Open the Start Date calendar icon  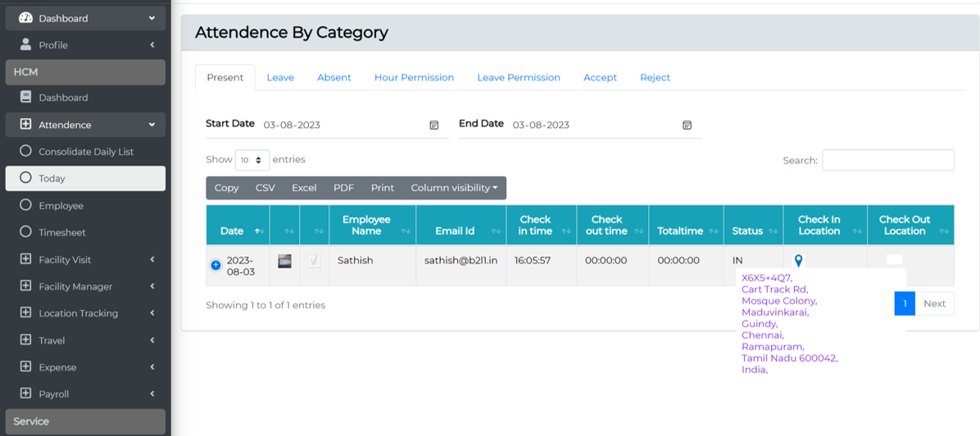click(434, 125)
